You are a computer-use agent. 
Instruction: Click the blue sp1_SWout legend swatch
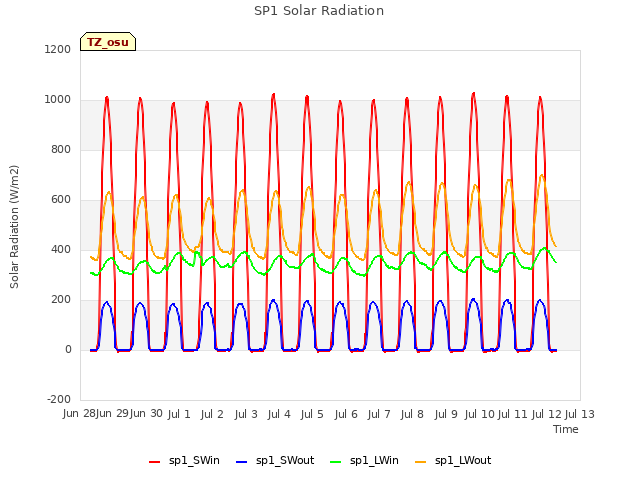242,462
